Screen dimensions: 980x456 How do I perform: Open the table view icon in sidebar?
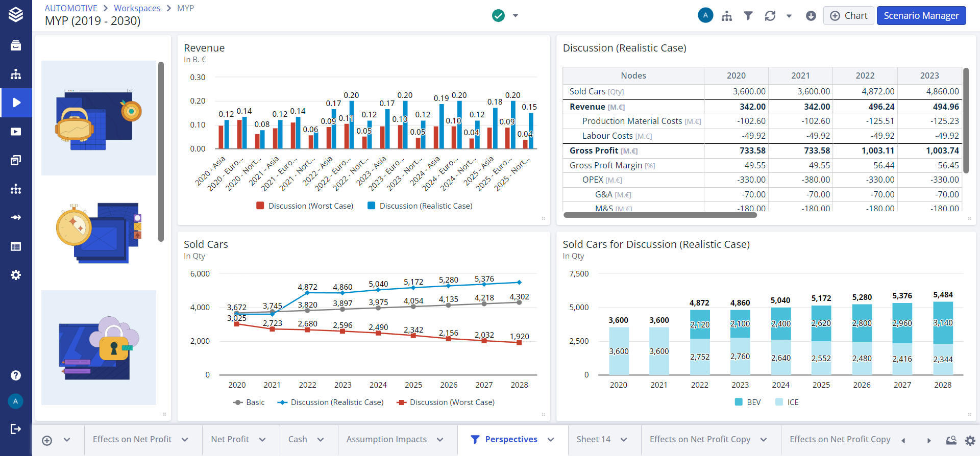(x=16, y=246)
